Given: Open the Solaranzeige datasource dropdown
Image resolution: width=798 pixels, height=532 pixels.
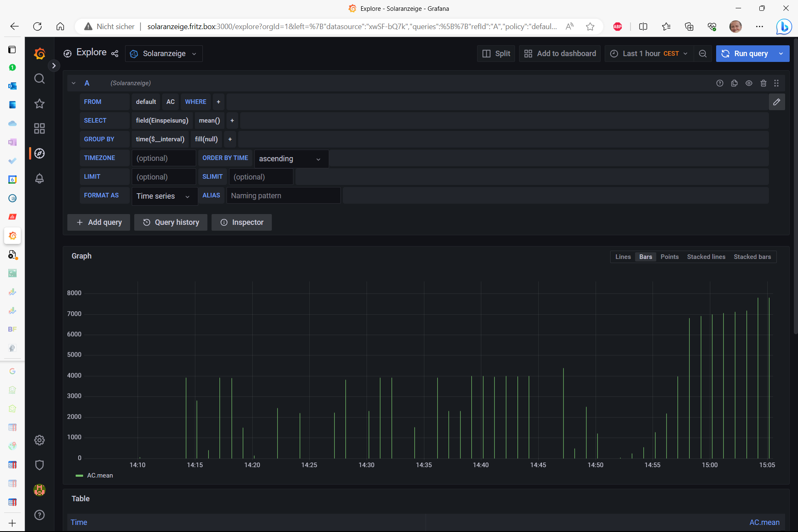Looking at the screenshot, I should pyautogui.click(x=164, y=54).
